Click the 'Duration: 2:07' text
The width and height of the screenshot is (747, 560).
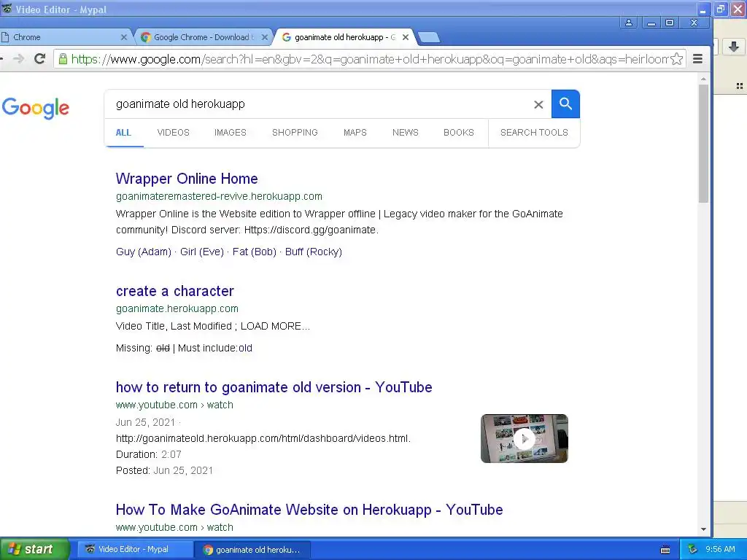click(x=149, y=454)
